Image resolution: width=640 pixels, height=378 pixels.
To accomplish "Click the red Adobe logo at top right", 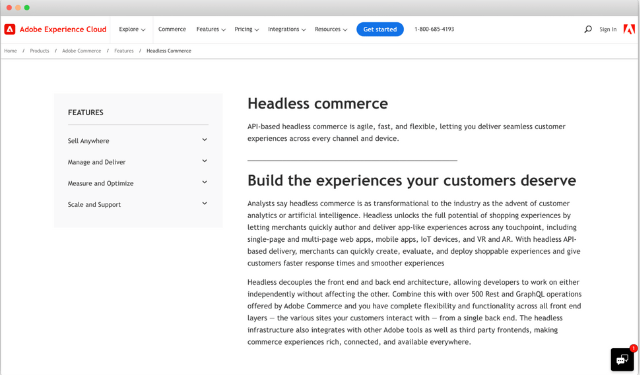I will [x=629, y=29].
